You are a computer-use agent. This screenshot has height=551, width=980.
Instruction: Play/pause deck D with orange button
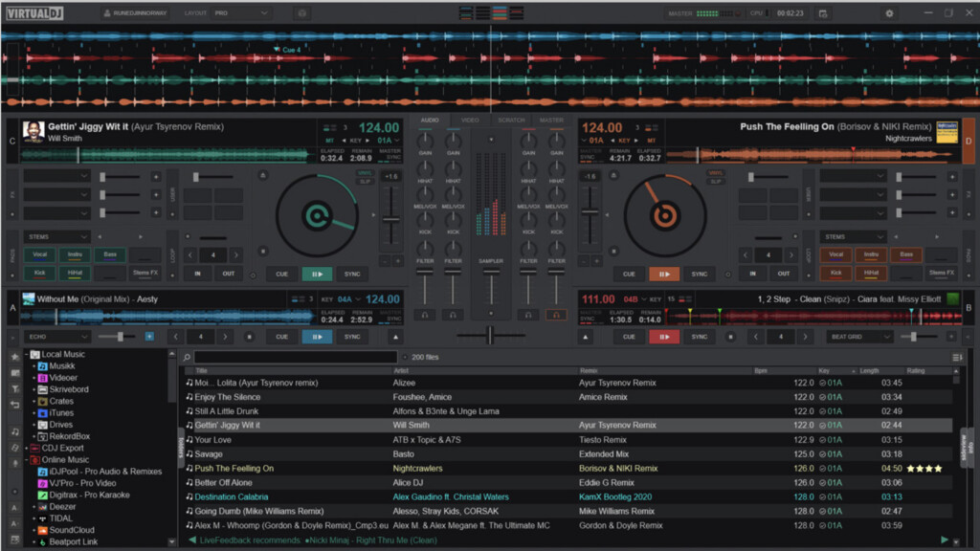[664, 274]
